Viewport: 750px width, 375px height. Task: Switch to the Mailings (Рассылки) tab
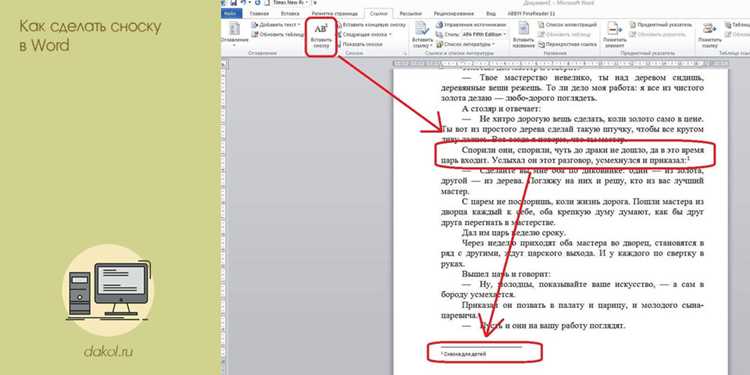(411, 13)
